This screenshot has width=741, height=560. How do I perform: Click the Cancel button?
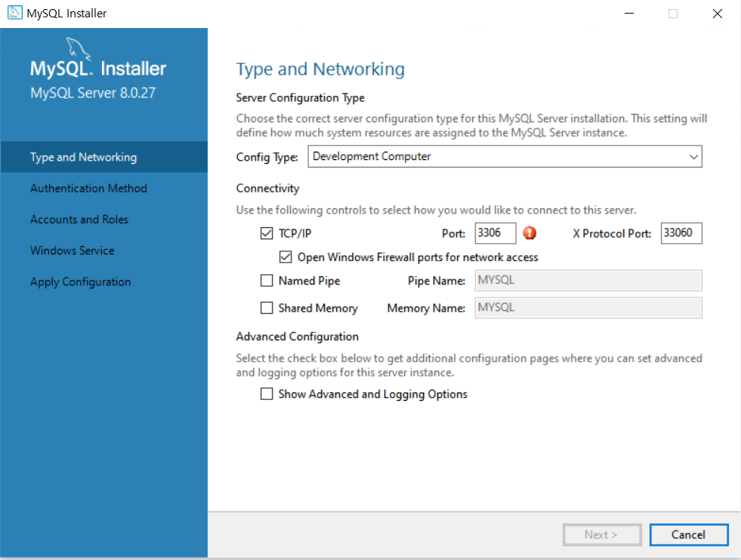click(689, 534)
